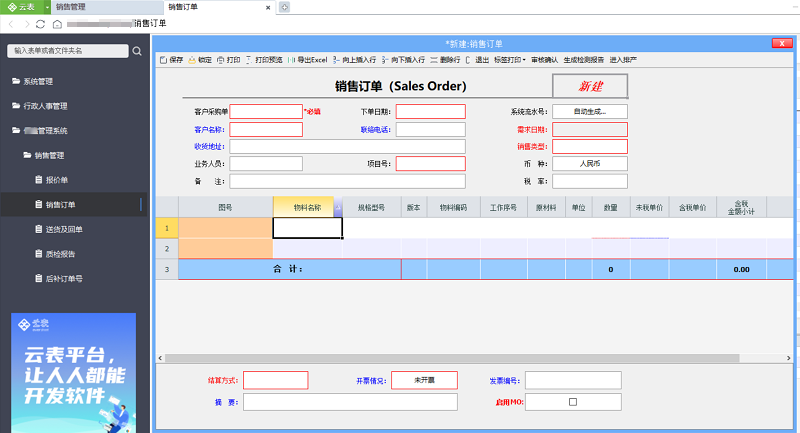Click the horizontal scrollbar of the grid

point(452,359)
